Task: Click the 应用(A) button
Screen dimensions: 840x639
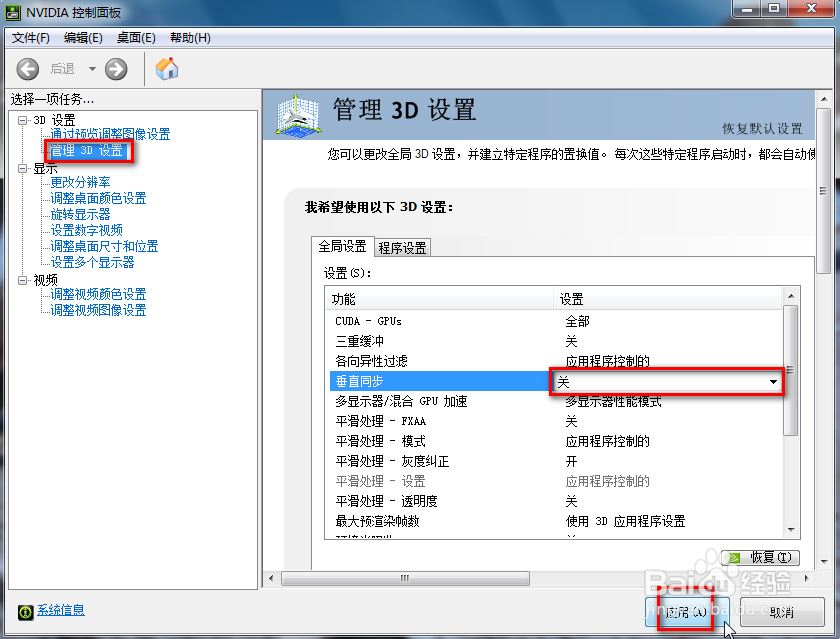Action: (686, 612)
